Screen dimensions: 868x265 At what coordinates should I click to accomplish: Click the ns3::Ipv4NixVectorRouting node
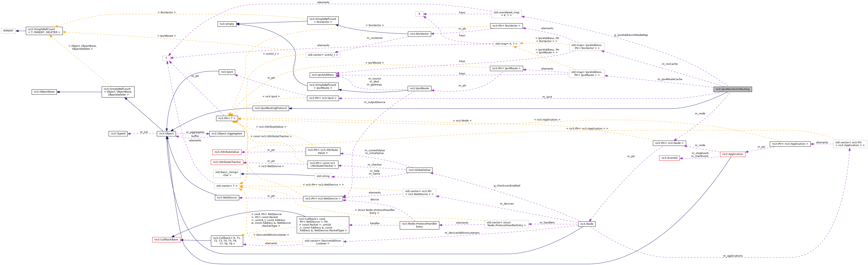732,89
